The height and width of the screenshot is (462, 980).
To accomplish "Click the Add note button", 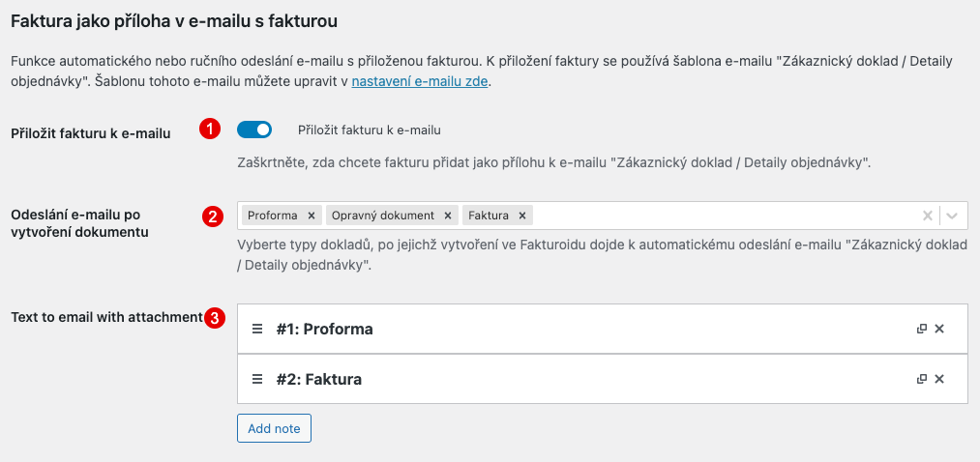I will click(x=274, y=428).
